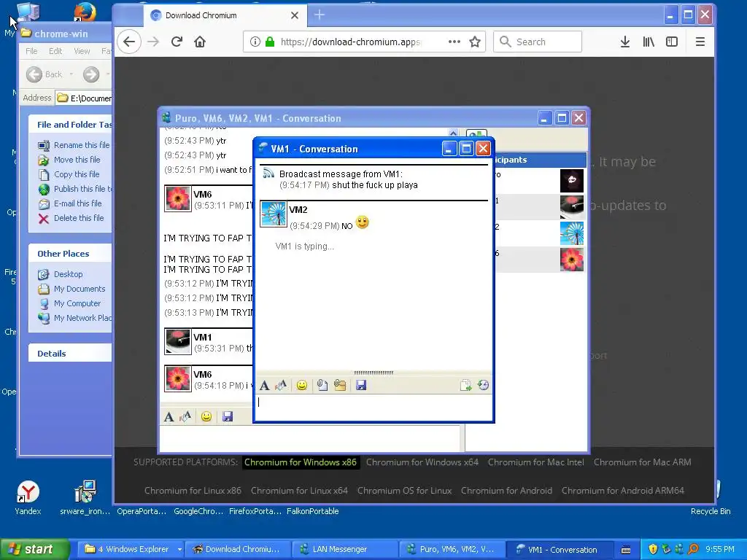Click the VM2 windmill avatar in VM1 chat
This screenshot has width=747, height=560.
coord(274,214)
